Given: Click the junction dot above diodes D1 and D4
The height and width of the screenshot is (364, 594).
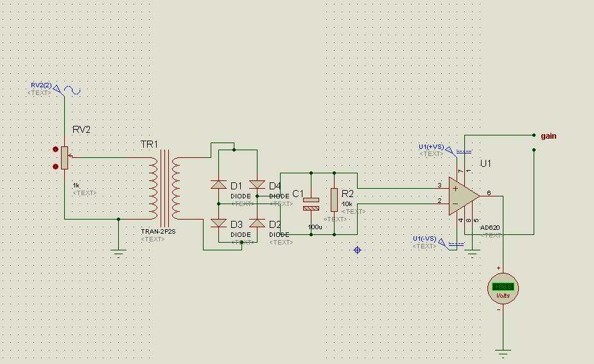Looking at the screenshot, I should 234,150.
